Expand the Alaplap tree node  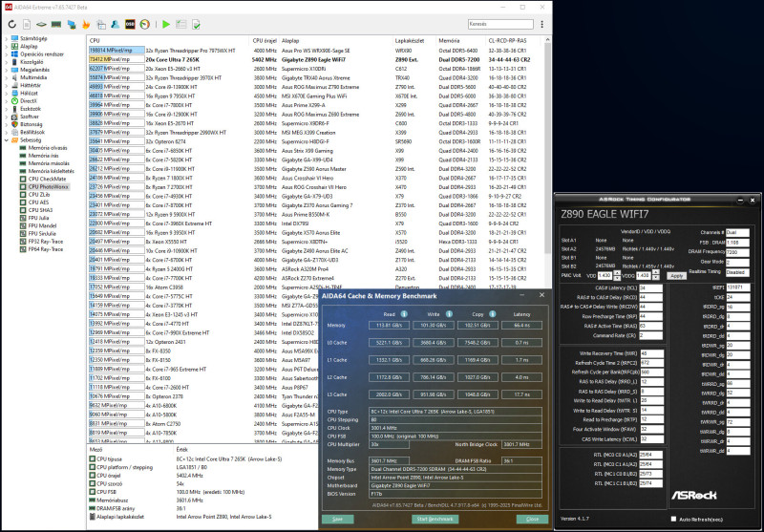point(5,46)
